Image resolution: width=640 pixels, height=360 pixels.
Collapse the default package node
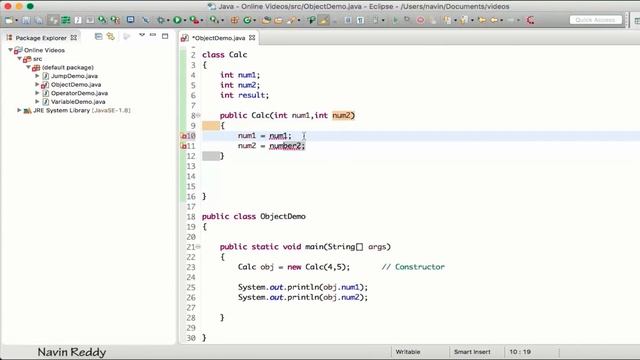28,67
